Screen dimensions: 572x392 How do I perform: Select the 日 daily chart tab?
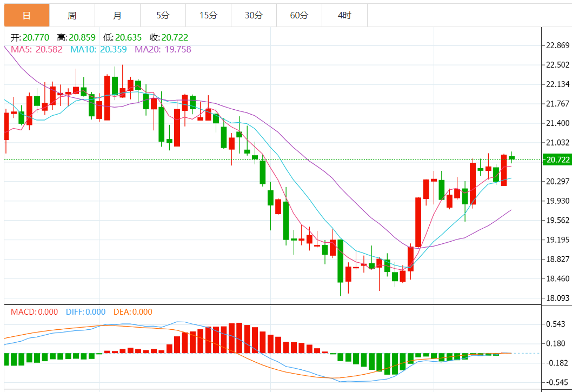pyautogui.click(x=26, y=15)
